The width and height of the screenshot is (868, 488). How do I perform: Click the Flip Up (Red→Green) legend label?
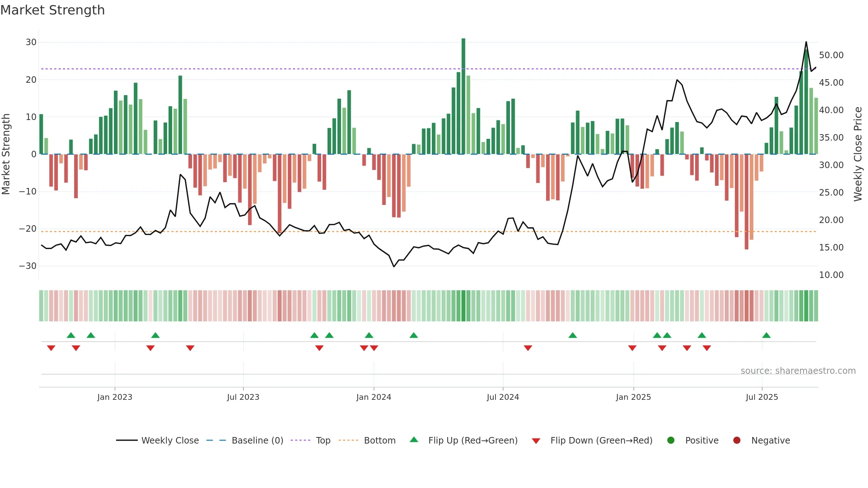coord(473,440)
